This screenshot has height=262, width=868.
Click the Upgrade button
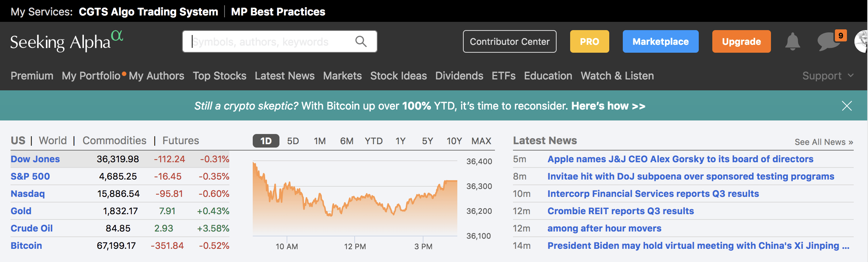pyautogui.click(x=741, y=41)
